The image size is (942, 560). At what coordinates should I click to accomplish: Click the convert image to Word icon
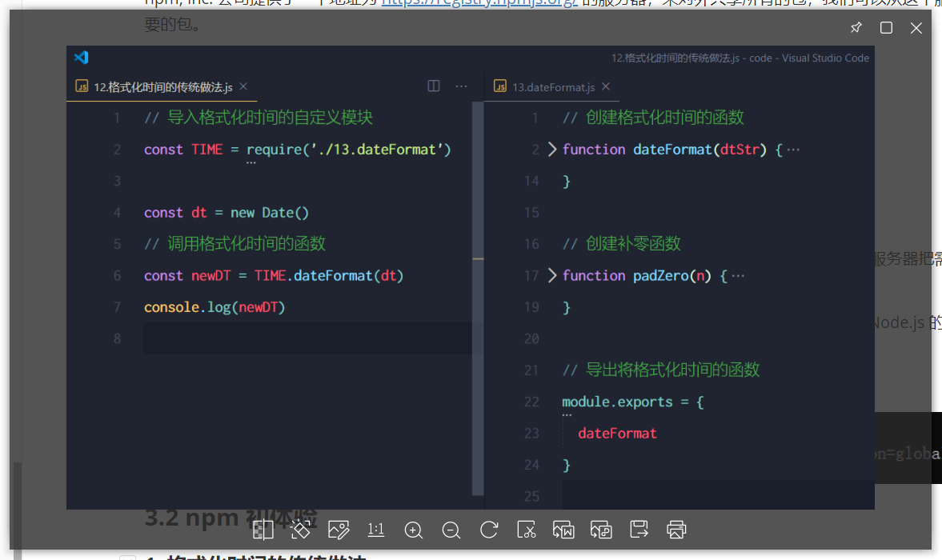(x=563, y=530)
